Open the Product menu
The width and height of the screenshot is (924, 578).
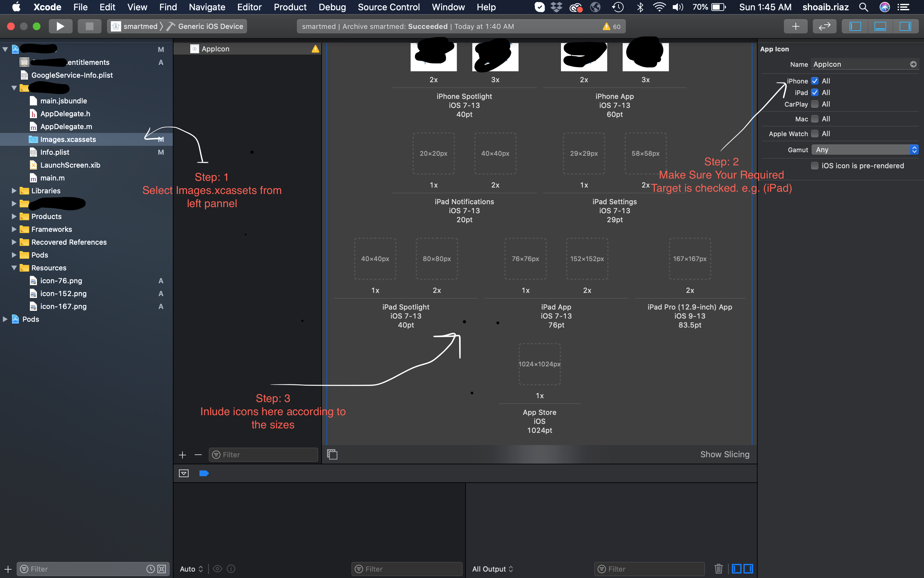pyautogui.click(x=290, y=7)
